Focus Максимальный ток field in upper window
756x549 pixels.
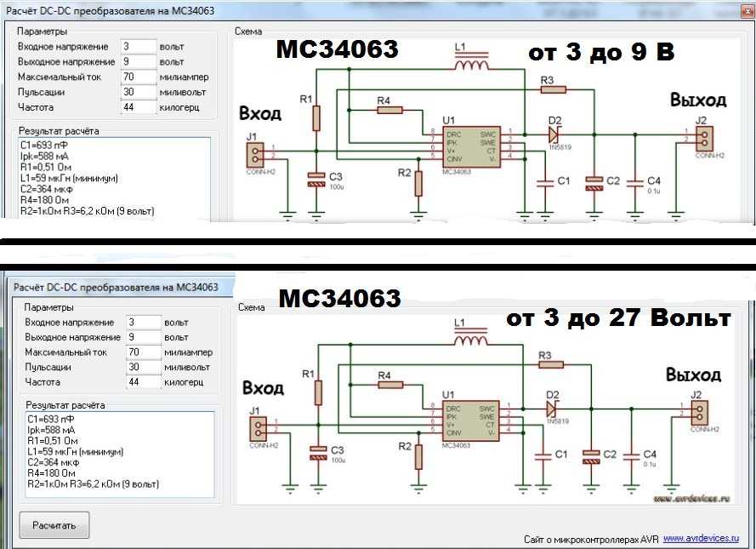[139, 77]
